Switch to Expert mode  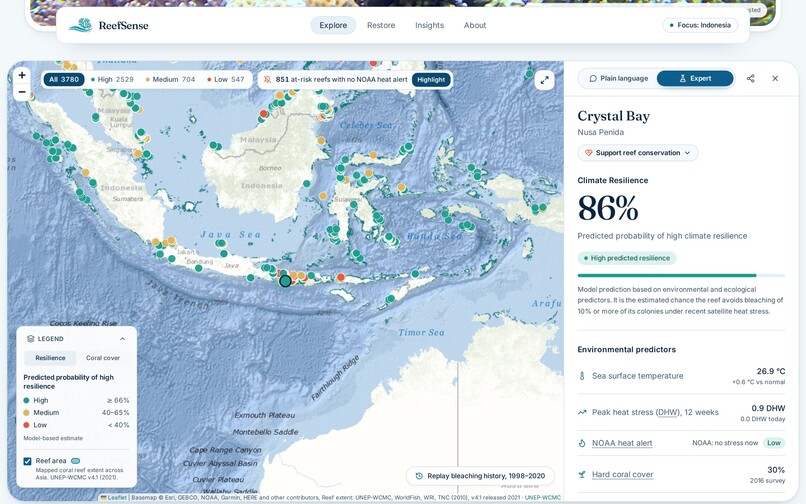point(695,78)
